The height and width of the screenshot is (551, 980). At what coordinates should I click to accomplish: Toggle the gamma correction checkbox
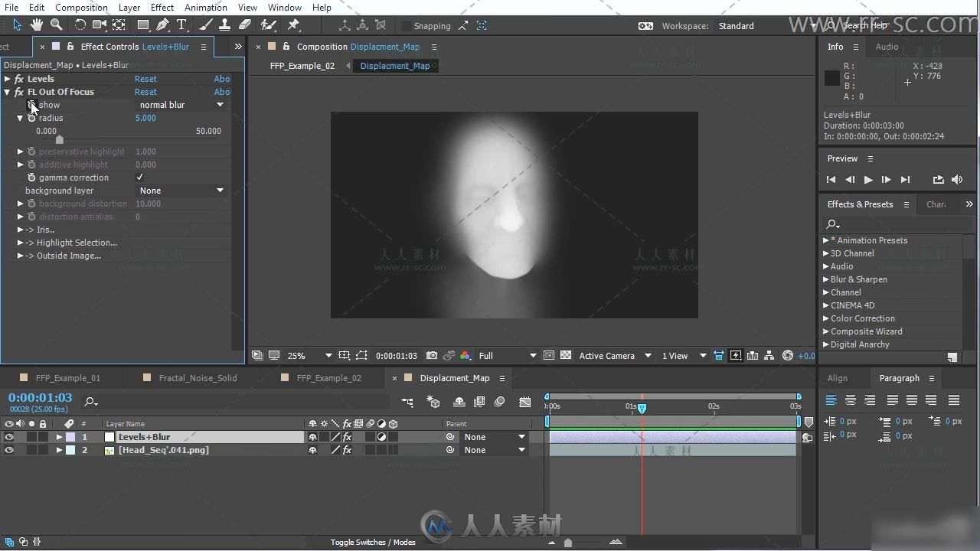click(139, 178)
